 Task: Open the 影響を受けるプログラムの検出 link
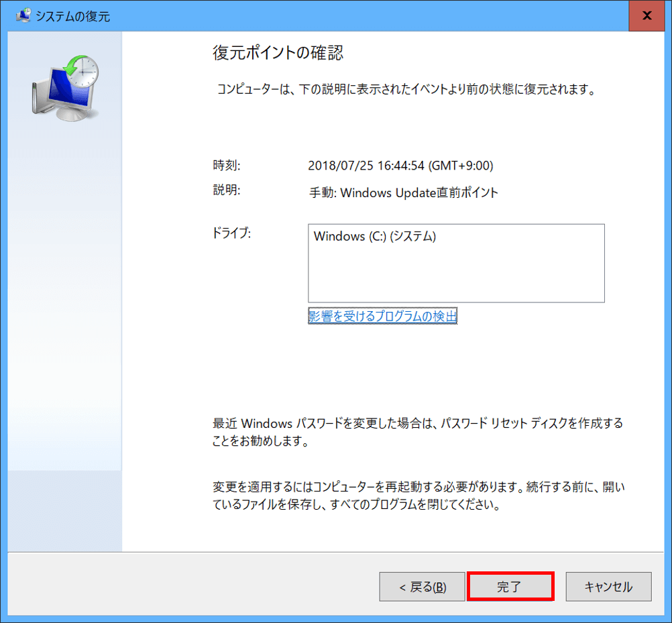click(x=382, y=316)
